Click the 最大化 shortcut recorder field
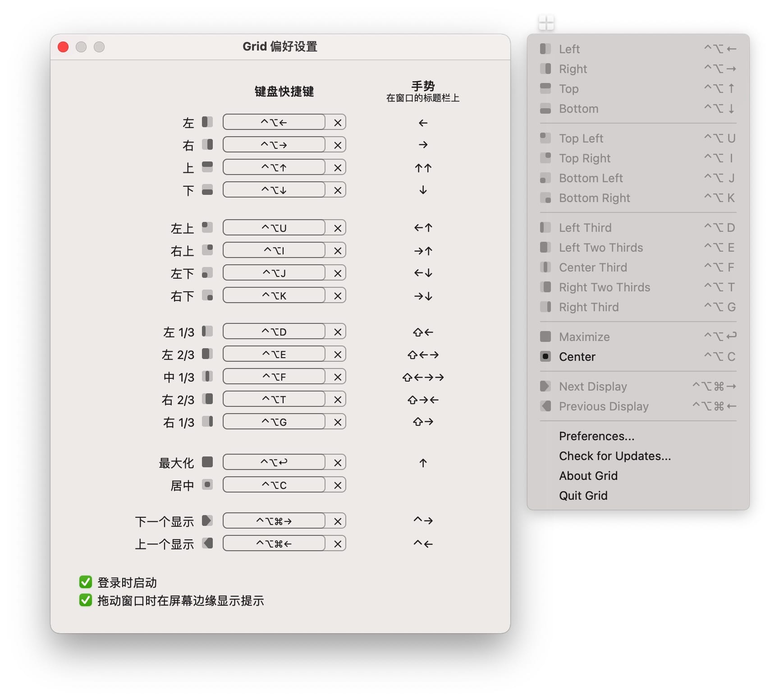The height and width of the screenshot is (700, 770). tap(274, 462)
